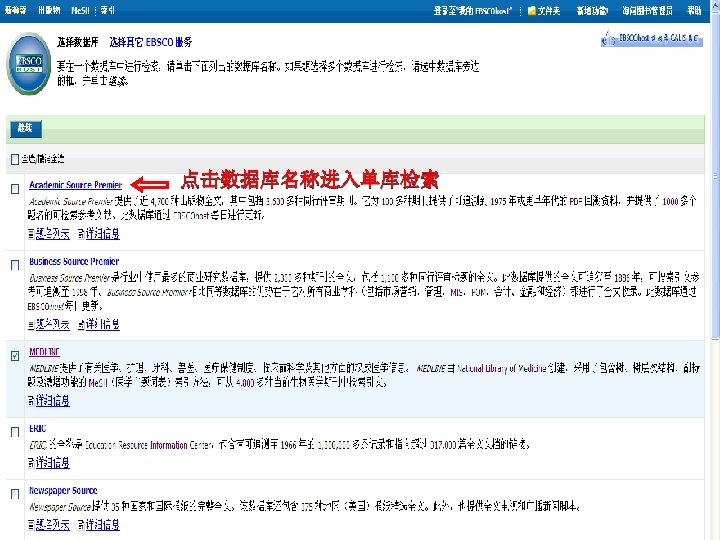This screenshot has height=540, width=720.
Task: Click 选择其它 EBSCO 服务 link
Action: tap(151, 42)
